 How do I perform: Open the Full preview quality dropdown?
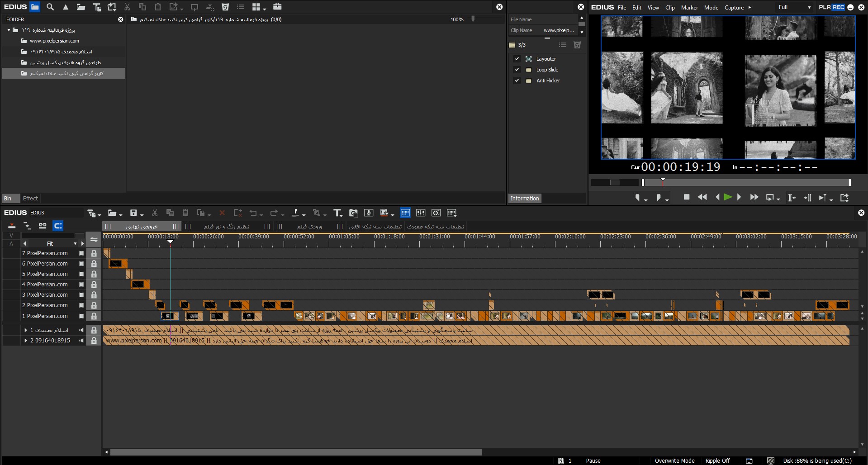[794, 7]
